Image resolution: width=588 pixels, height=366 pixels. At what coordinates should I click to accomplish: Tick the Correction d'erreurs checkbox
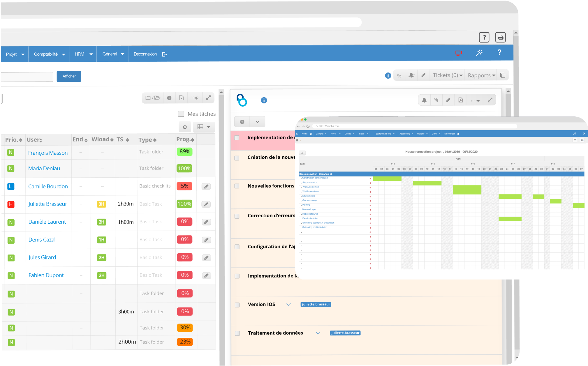[x=237, y=216]
